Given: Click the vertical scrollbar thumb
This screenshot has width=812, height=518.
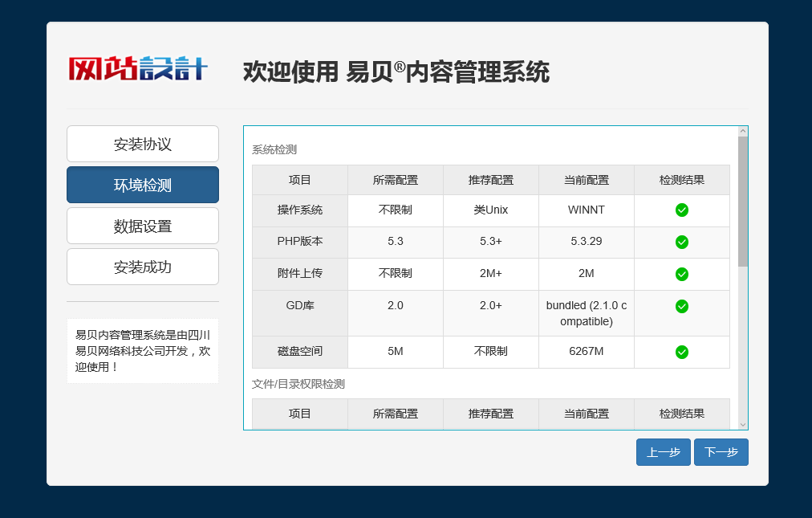Looking at the screenshot, I should pyautogui.click(x=743, y=201).
